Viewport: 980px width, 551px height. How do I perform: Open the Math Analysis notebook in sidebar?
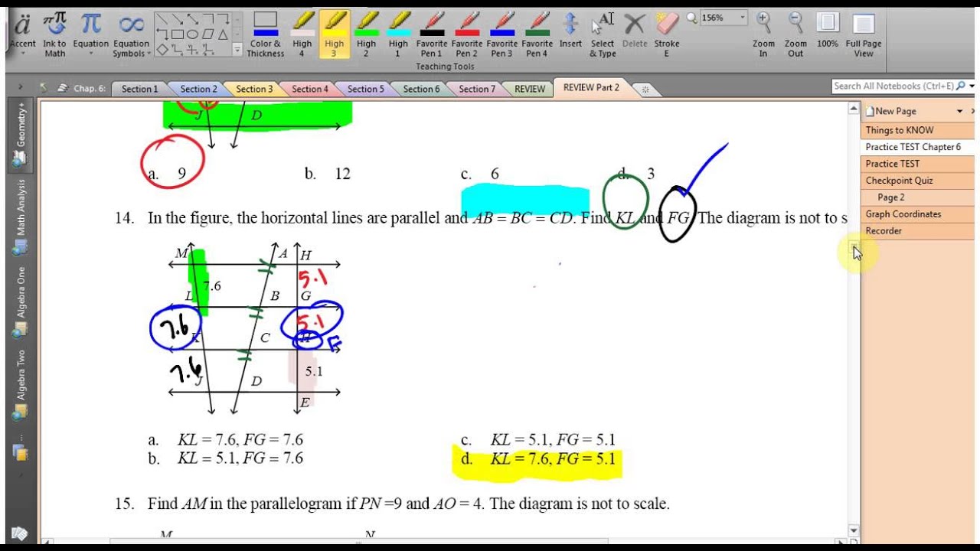pos(21,218)
